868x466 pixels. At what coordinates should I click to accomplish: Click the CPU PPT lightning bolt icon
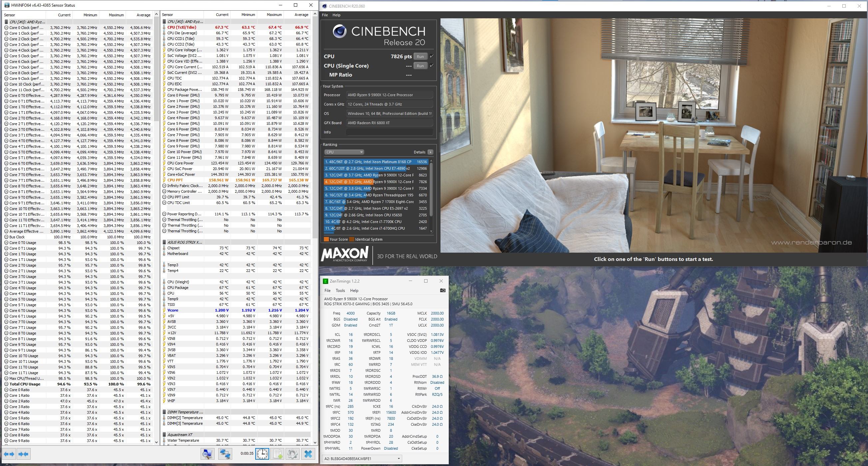pos(164,180)
